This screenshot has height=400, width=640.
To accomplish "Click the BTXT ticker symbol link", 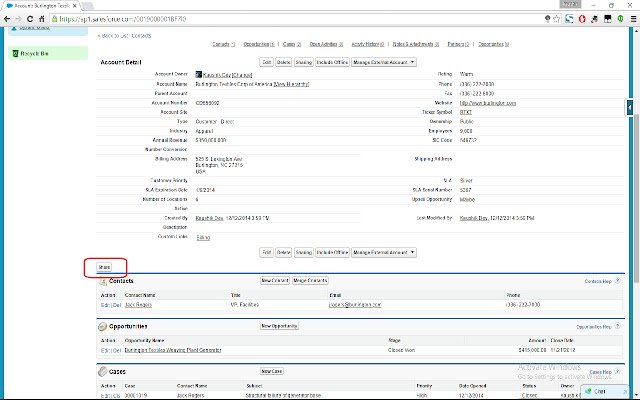I will point(466,112).
